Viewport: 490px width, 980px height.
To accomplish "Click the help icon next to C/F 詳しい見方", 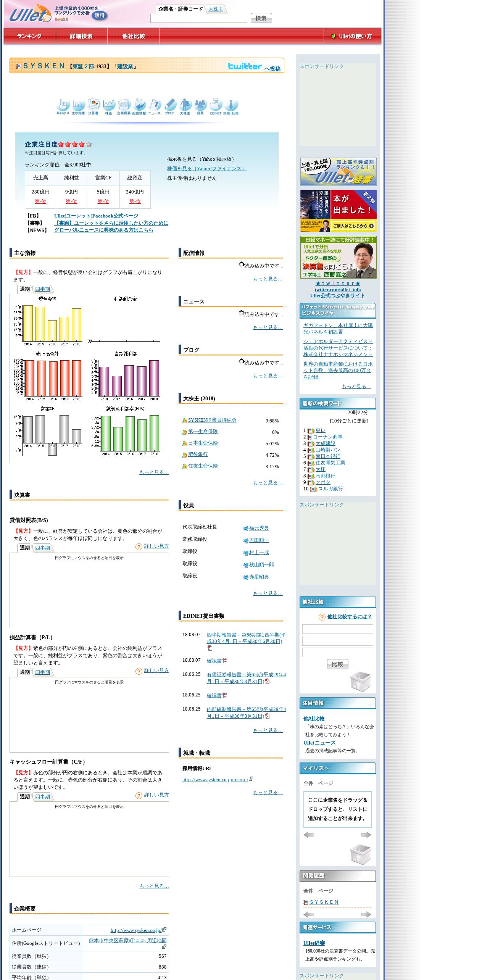I will point(139,796).
